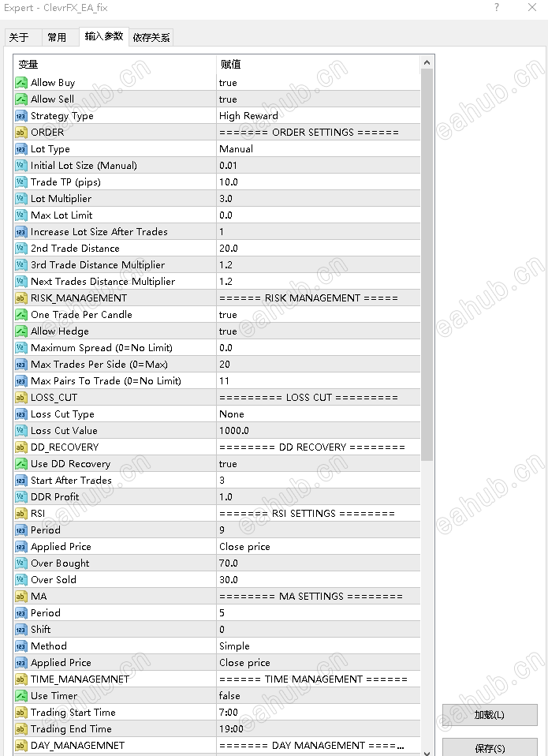Image resolution: width=548 pixels, height=756 pixels.
Task: Click the 2nd Trade Distance icon
Action: click(x=21, y=248)
